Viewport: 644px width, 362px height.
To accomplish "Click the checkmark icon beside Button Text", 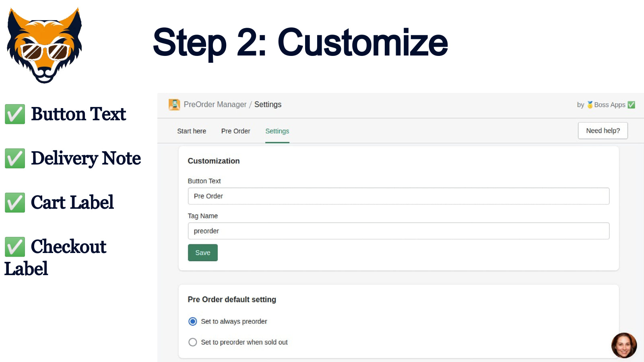I will (15, 114).
